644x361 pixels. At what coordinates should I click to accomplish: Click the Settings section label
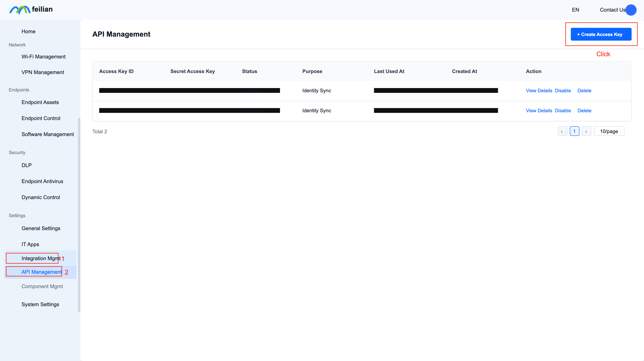(17, 215)
